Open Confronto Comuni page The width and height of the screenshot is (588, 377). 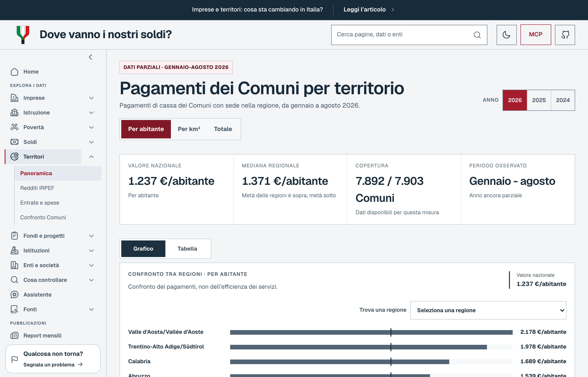click(43, 217)
